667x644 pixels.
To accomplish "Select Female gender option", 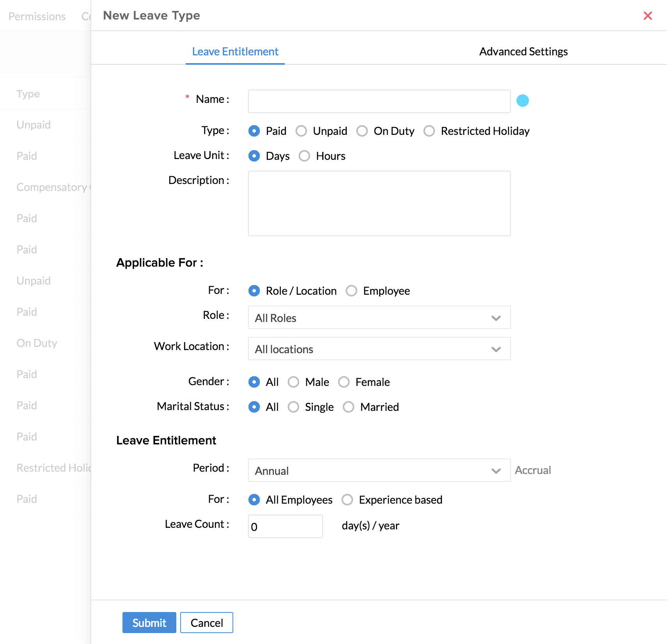I will click(x=344, y=382).
